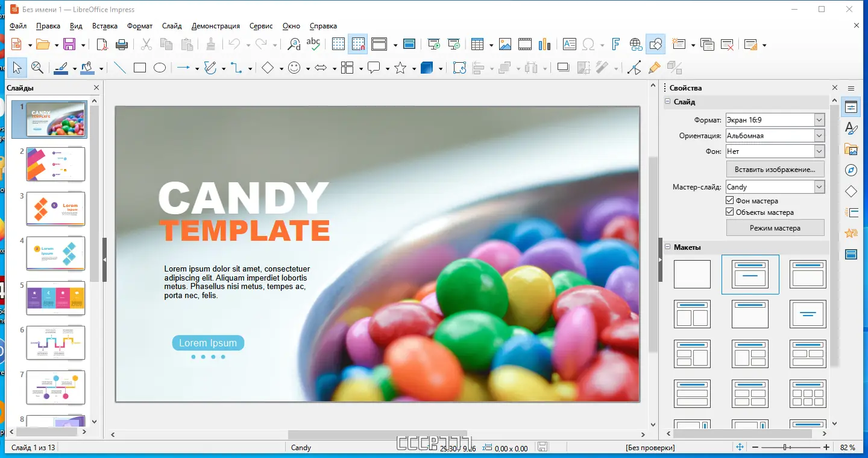Open the 'Вставка' menu
This screenshot has width=868, height=458.
[x=105, y=26]
